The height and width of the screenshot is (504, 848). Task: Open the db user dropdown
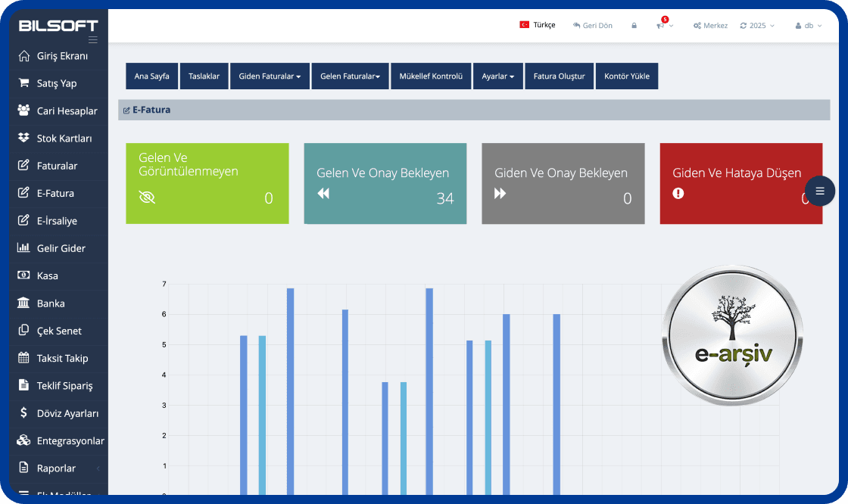pyautogui.click(x=809, y=26)
